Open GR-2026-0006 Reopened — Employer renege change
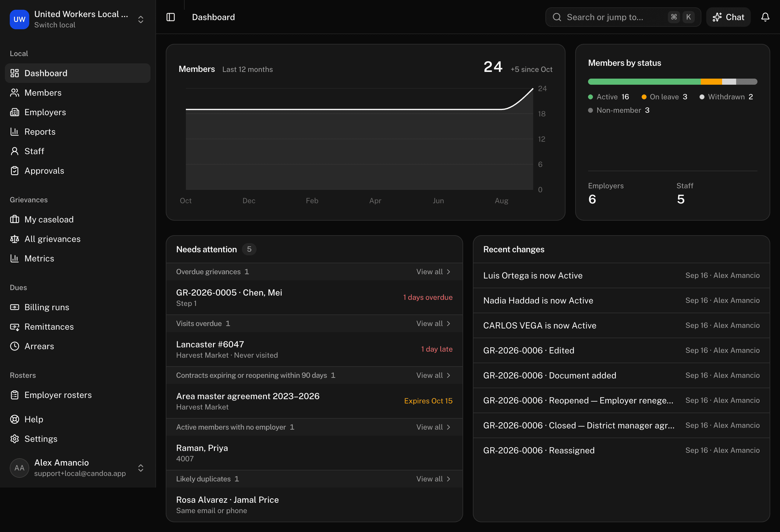 [x=621, y=400]
